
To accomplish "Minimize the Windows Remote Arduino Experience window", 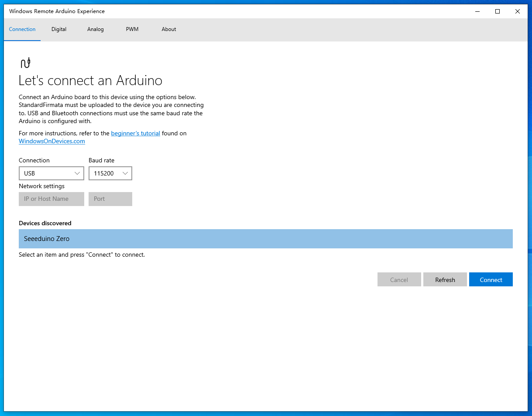I will (477, 11).
